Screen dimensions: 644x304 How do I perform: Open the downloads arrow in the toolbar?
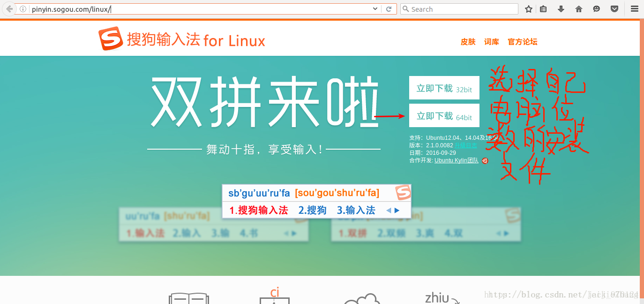pos(561,8)
